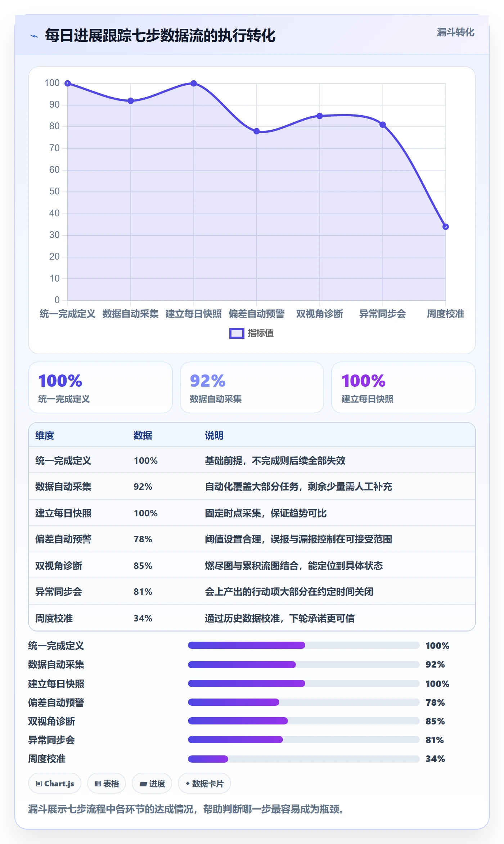Click the text 基础前提，不完成则后续全部失效

pos(275,461)
